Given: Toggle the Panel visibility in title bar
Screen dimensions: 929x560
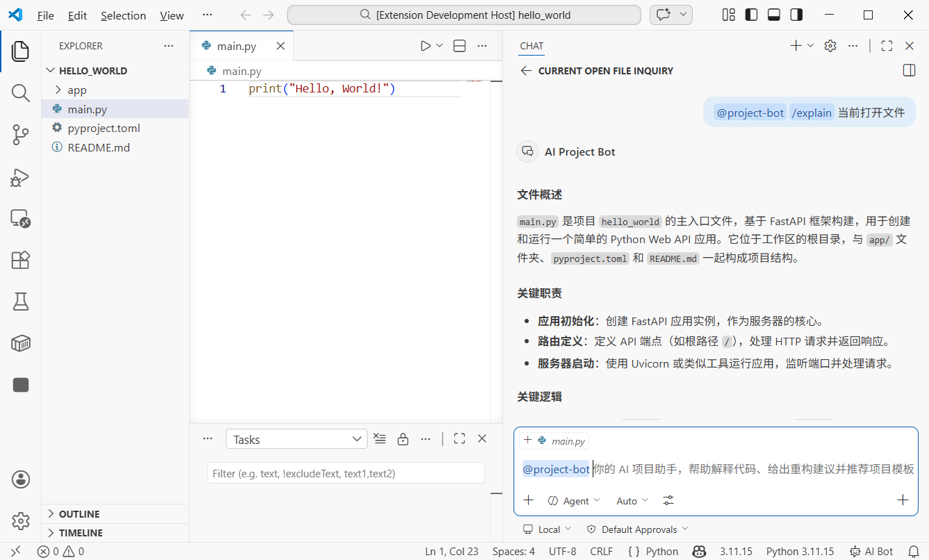Looking at the screenshot, I should [x=773, y=14].
